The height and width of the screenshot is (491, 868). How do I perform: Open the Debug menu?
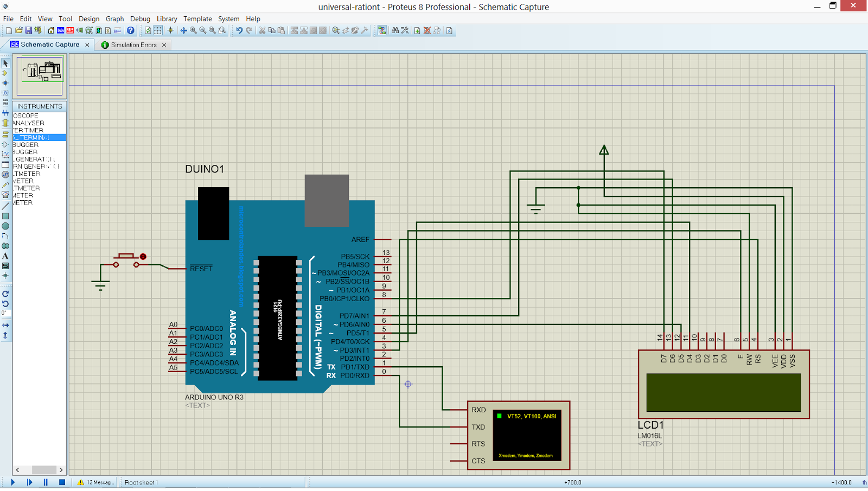click(140, 18)
